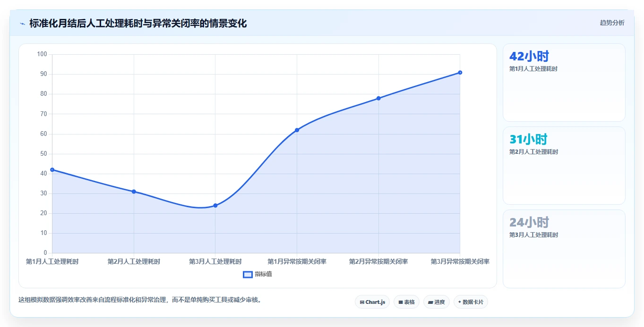Click card caption 第3月人工处理耗时
Image resolution: width=644 pixels, height=327 pixels.
click(533, 235)
